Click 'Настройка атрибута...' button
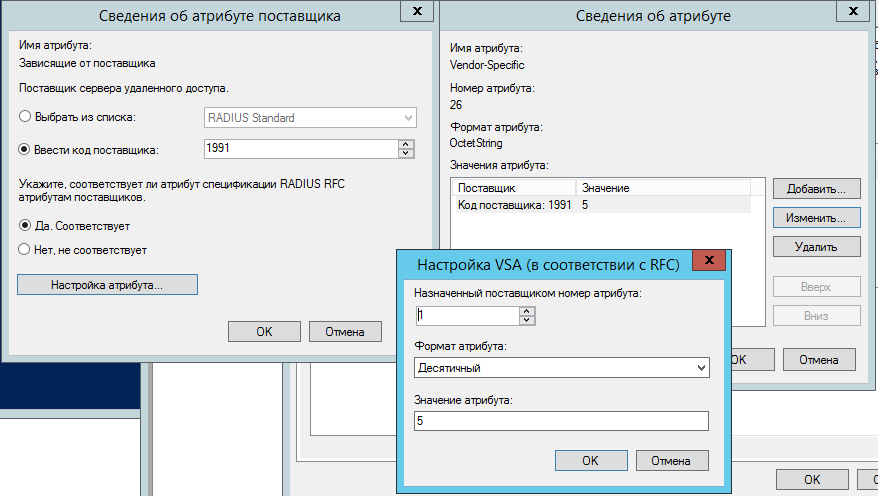The width and height of the screenshot is (878, 496). pyautogui.click(x=107, y=285)
